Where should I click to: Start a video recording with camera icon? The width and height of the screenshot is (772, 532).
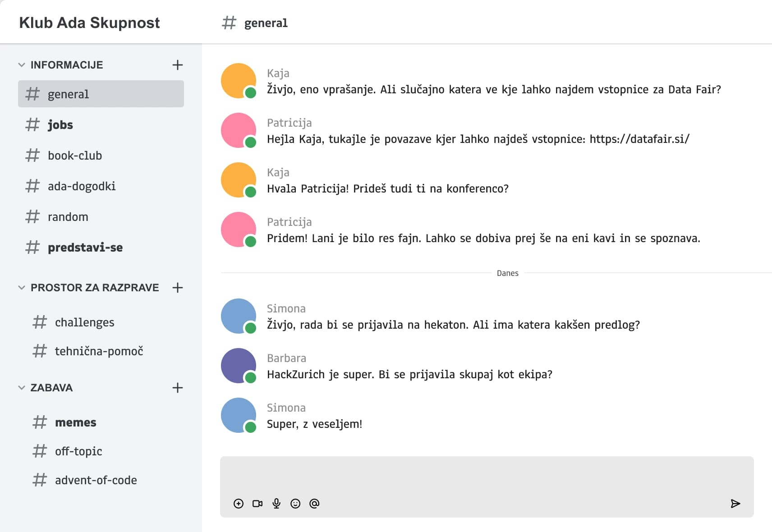[x=257, y=504]
